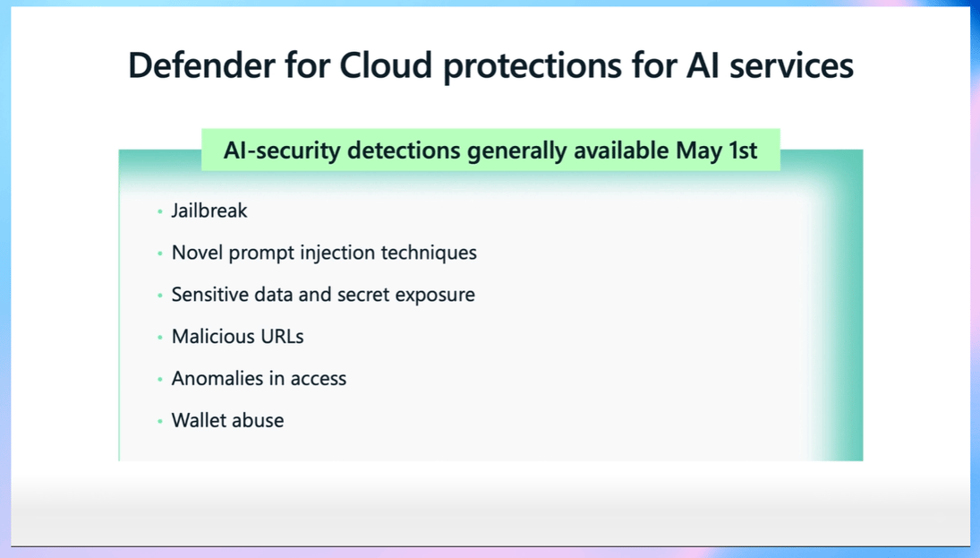Screen dimensions: 980x558
Task: Click the bullet dot beside Anomalies in access
Action: (160, 380)
